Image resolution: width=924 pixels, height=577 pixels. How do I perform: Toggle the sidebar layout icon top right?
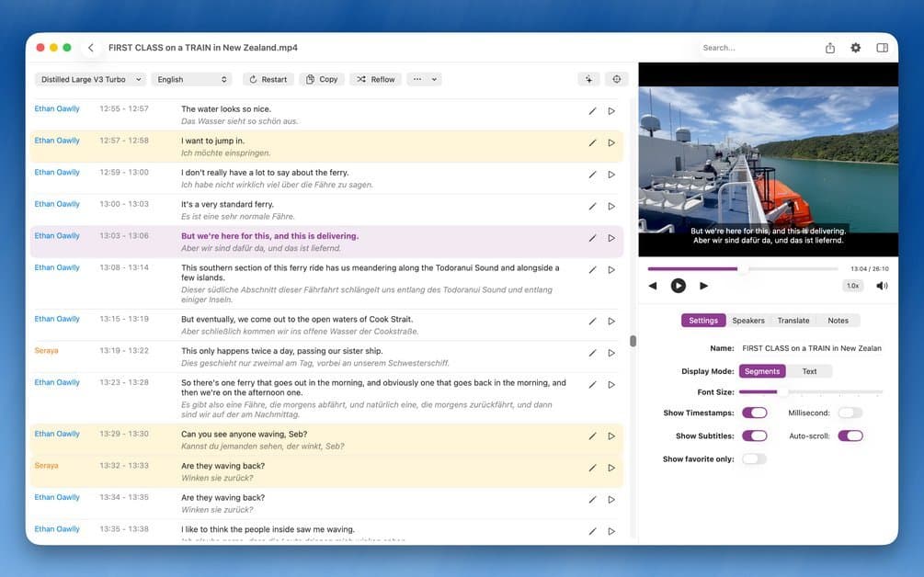882,47
